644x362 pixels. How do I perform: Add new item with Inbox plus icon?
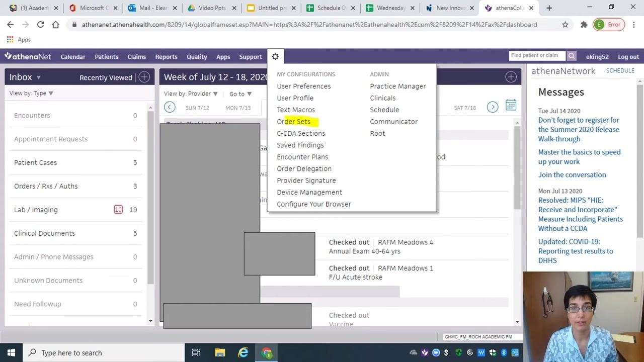144,77
